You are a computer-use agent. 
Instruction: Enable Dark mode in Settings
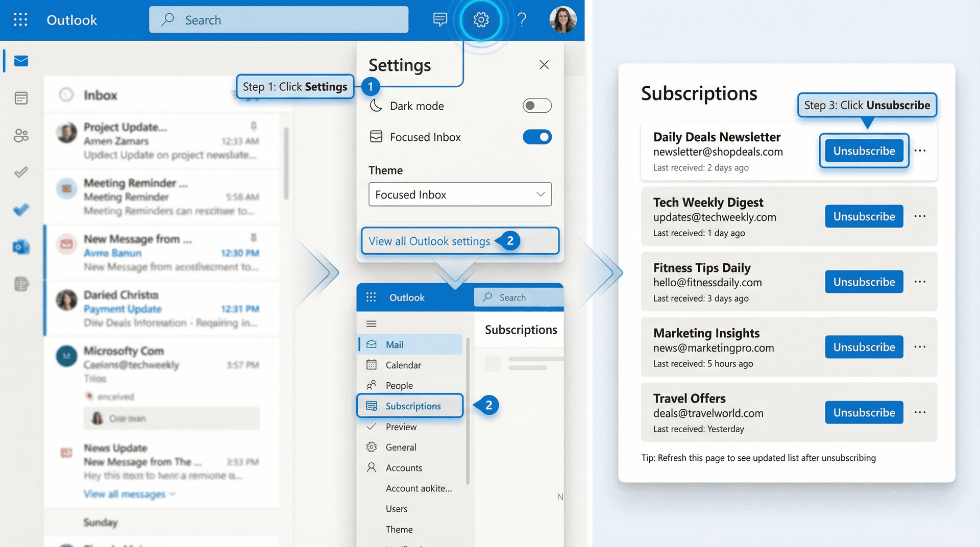[x=536, y=106]
